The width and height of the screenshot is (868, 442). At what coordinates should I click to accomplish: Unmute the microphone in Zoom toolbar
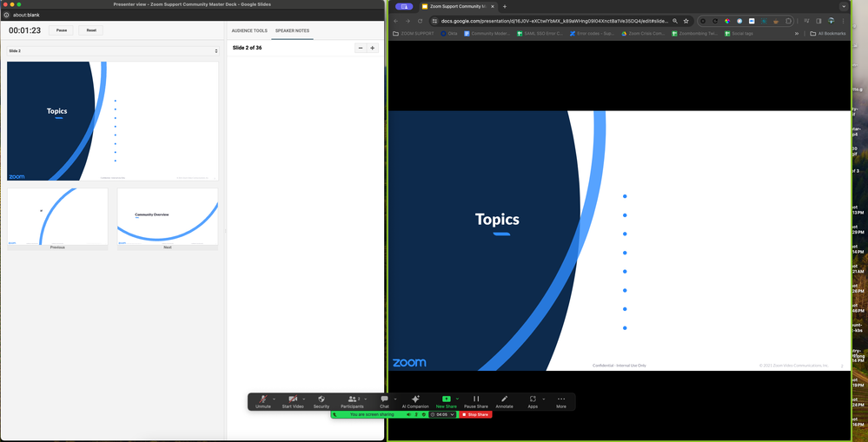[x=262, y=399]
